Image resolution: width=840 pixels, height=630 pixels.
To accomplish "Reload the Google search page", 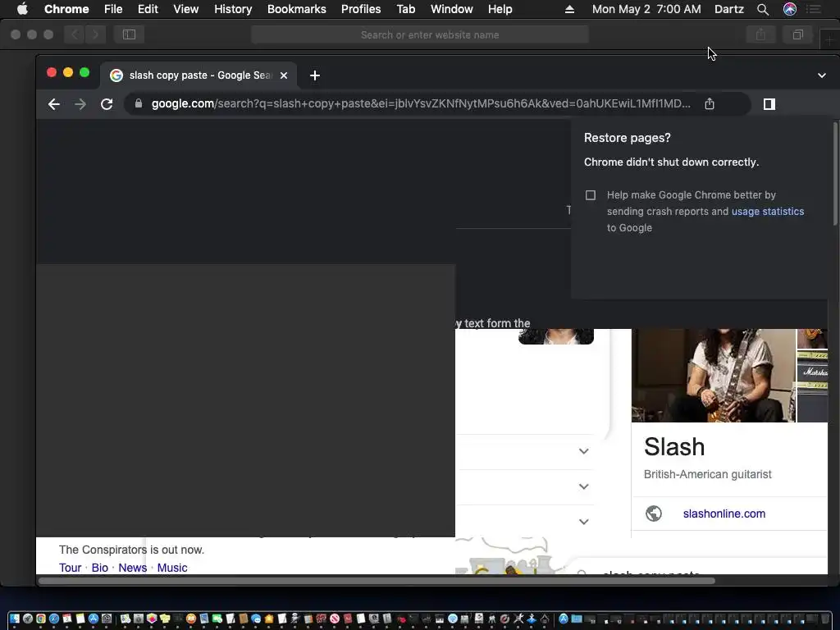I will pyautogui.click(x=107, y=104).
